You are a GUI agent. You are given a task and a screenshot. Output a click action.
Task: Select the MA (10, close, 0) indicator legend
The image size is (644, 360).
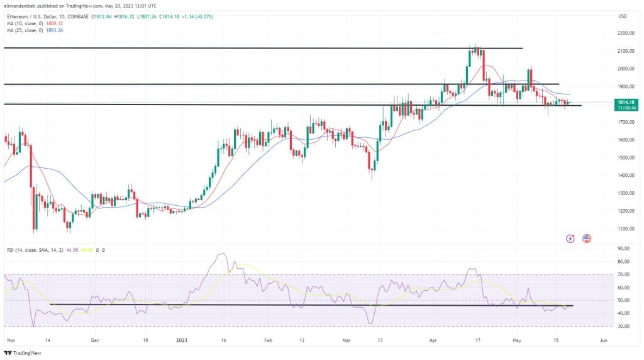pos(25,23)
